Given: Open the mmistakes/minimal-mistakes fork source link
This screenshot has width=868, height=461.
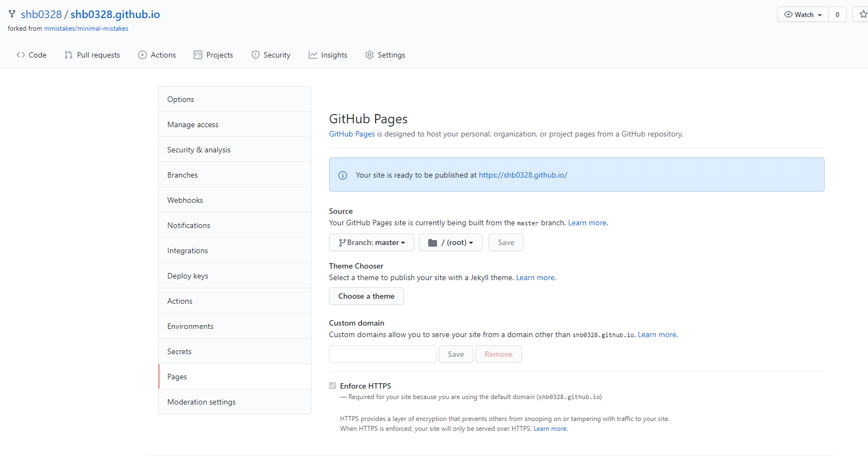Looking at the screenshot, I should click(x=86, y=29).
